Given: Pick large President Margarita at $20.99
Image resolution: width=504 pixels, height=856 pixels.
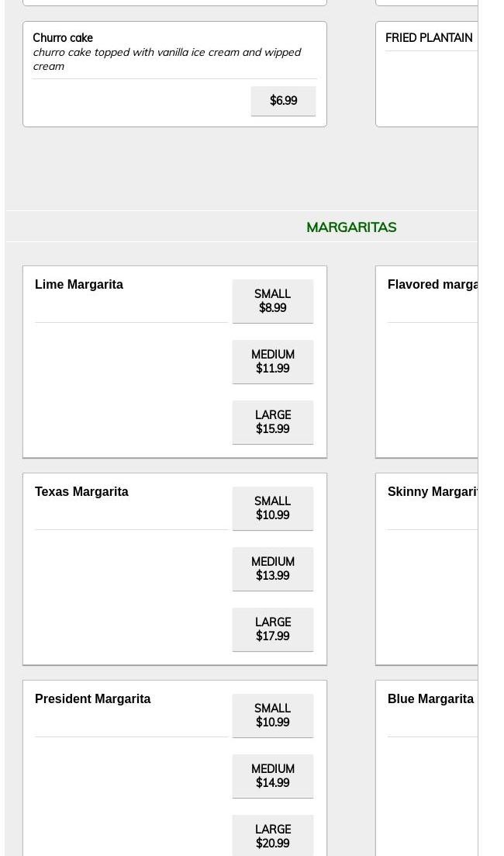Looking at the screenshot, I should (273, 837).
